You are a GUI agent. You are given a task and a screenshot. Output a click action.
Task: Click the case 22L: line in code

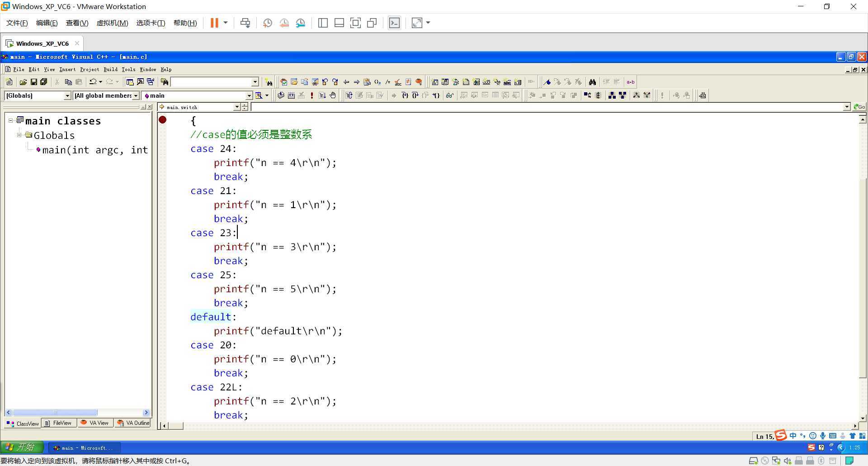[216, 387]
